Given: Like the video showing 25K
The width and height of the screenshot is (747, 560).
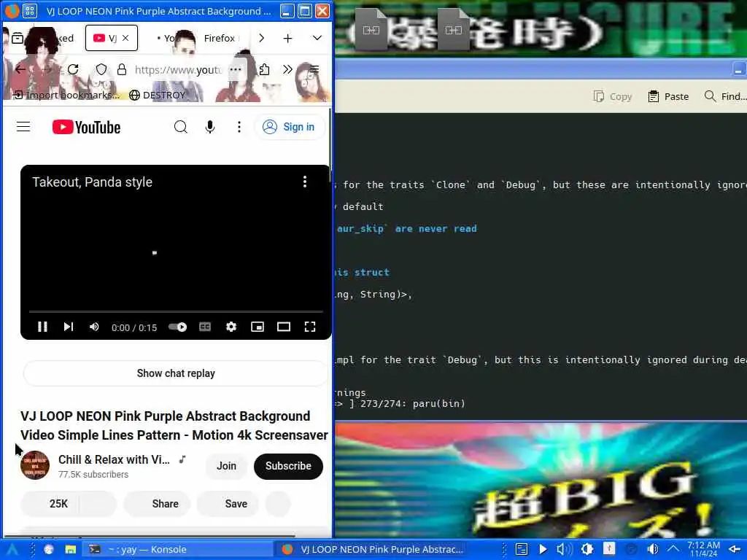Looking at the screenshot, I should [50, 504].
